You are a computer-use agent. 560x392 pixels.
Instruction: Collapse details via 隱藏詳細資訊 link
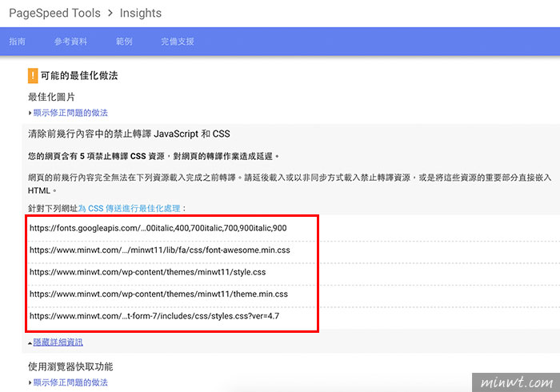coord(58,342)
